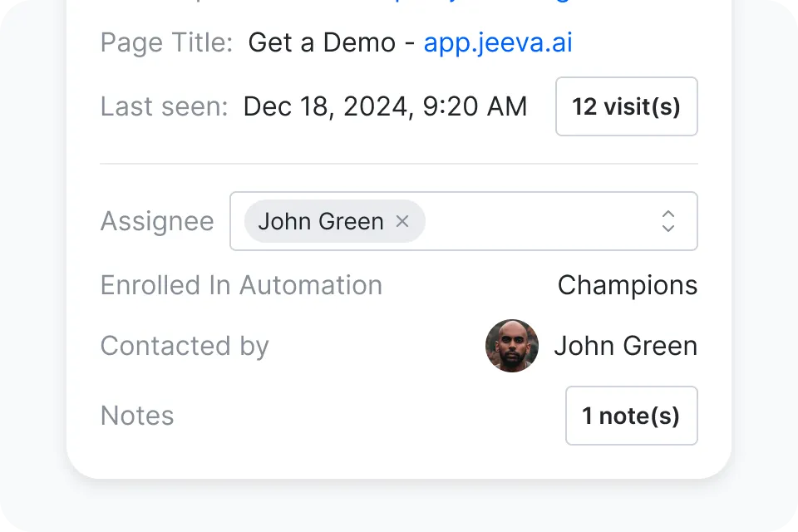The height and width of the screenshot is (532, 798).
Task: Click the Page Title label
Action: pos(166,42)
